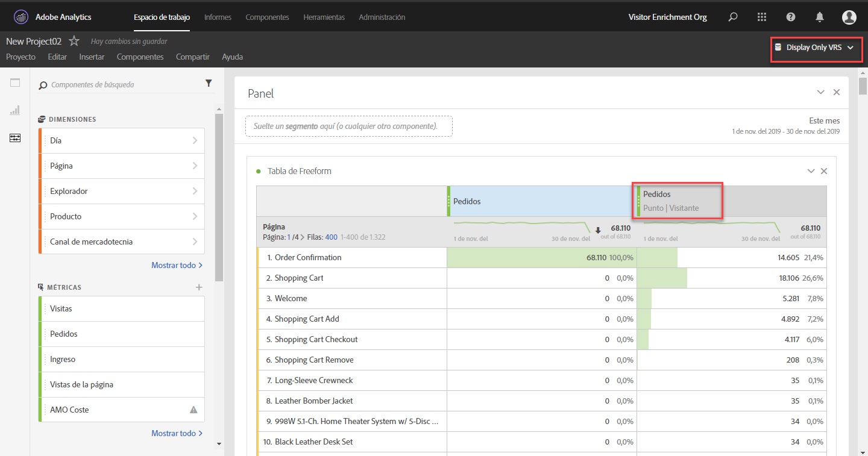Click Mostrar todo link under Dimensiones
This screenshot has height=456, width=868.
(177, 265)
